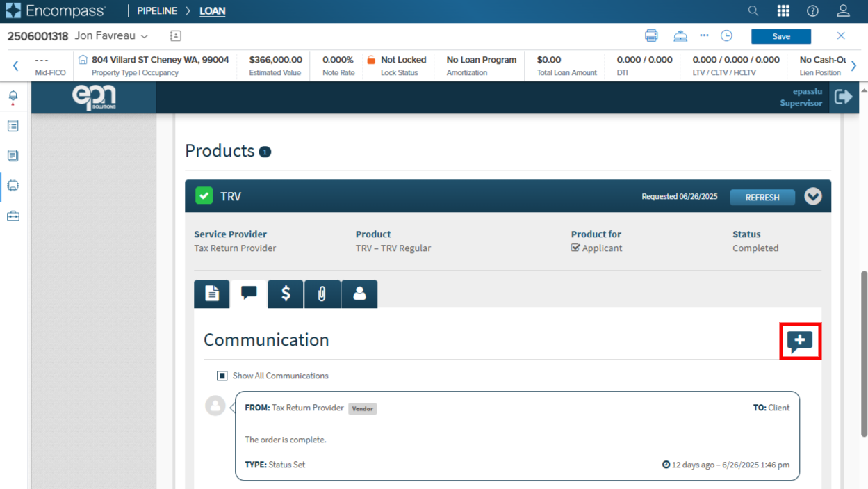Select the communication chat tab
The height and width of the screenshot is (489, 868).
(x=249, y=294)
